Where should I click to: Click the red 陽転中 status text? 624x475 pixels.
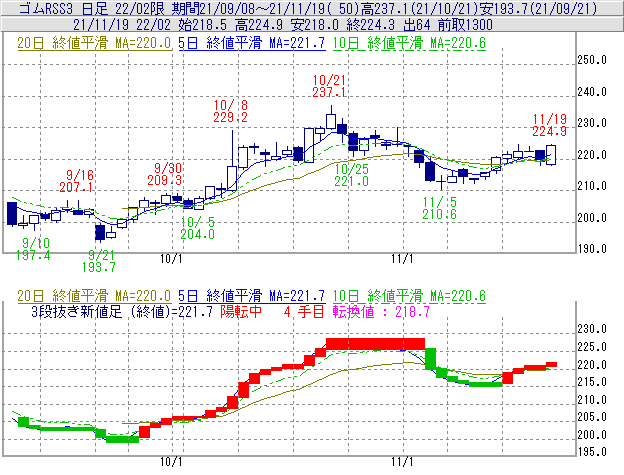point(241,311)
